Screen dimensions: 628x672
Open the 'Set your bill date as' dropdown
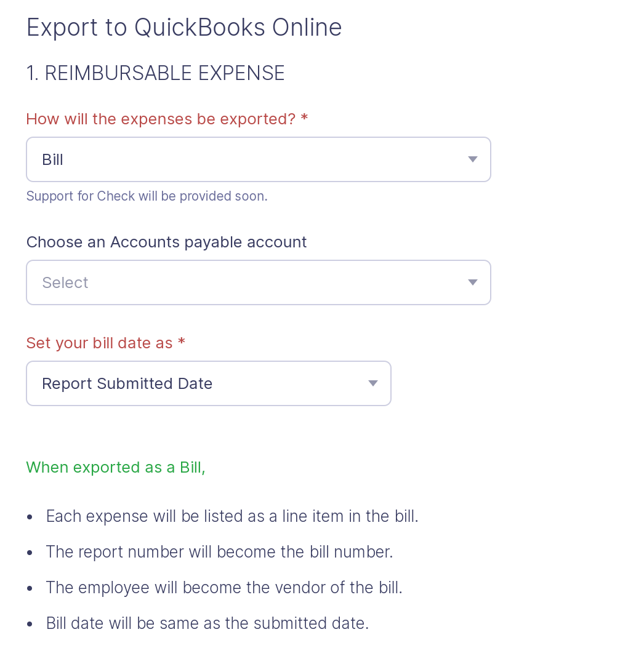(x=209, y=383)
